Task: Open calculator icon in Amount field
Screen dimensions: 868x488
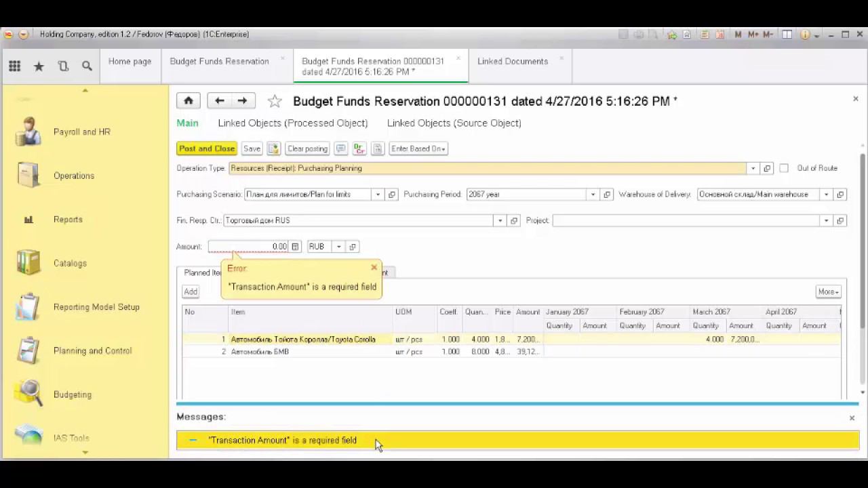Action: pos(295,247)
